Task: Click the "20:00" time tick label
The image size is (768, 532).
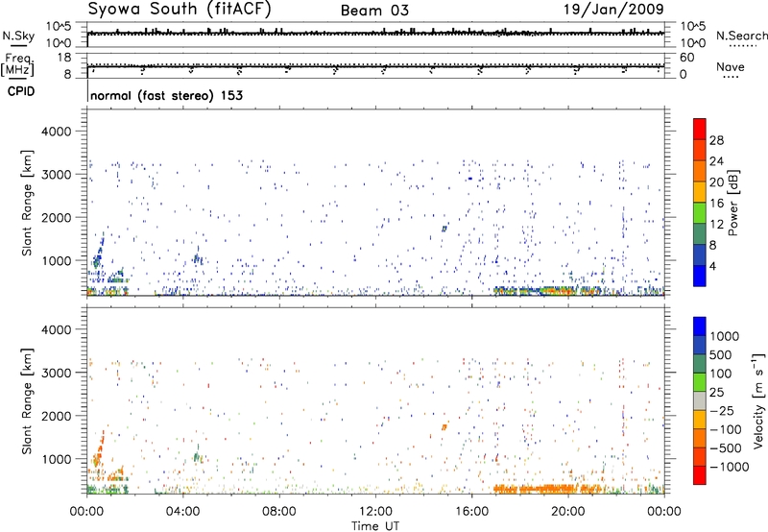Action: point(568,512)
